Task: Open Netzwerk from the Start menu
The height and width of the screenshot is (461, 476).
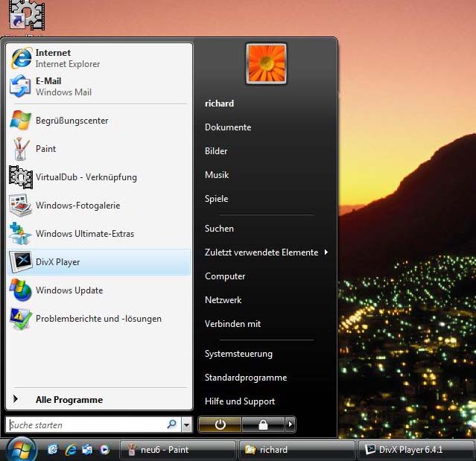Action: pyautogui.click(x=223, y=300)
